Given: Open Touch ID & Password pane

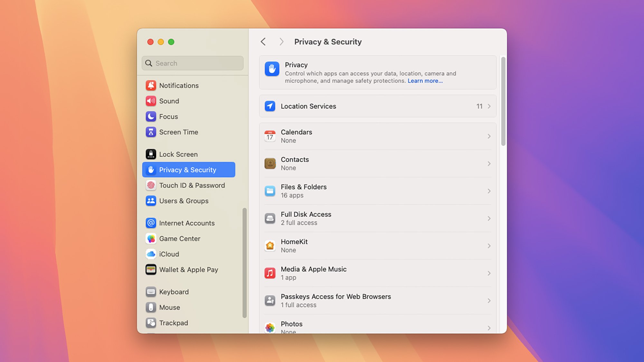Looking at the screenshot, I should [189, 185].
